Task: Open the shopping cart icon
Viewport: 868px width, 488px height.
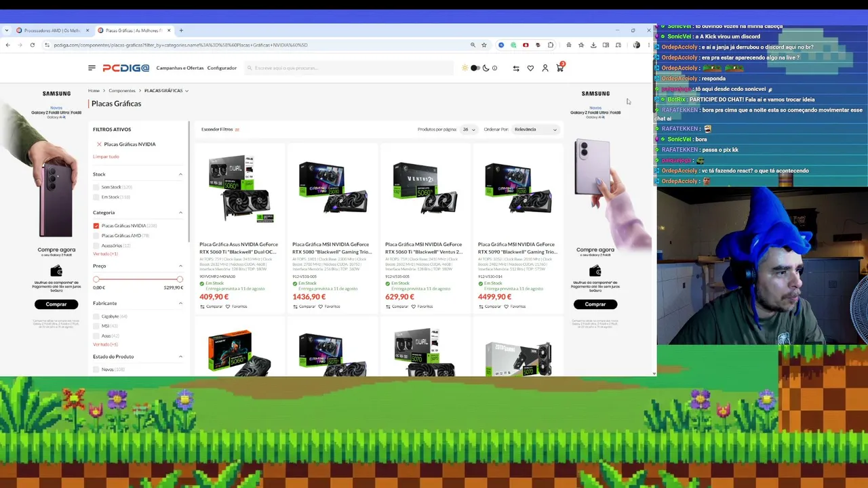Action: 559,68
